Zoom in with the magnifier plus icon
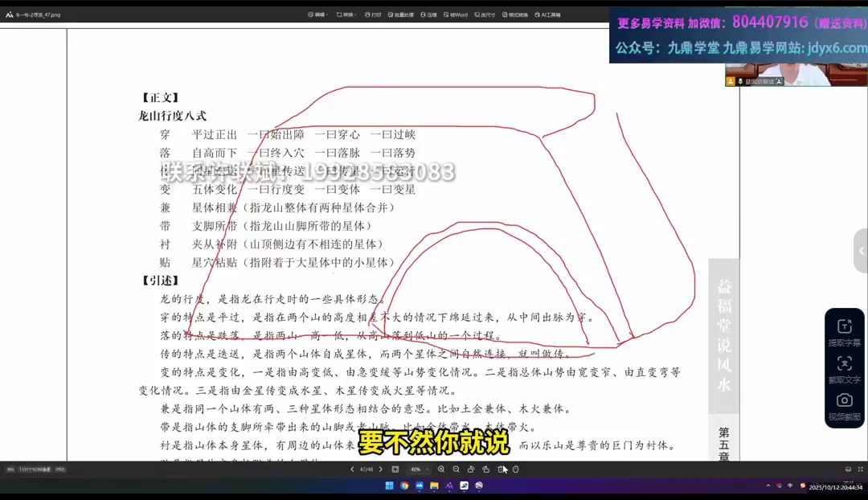 [441, 469]
